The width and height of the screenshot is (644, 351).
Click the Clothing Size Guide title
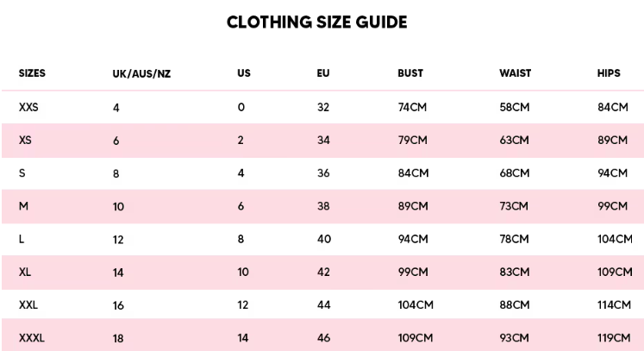[x=316, y=22]
